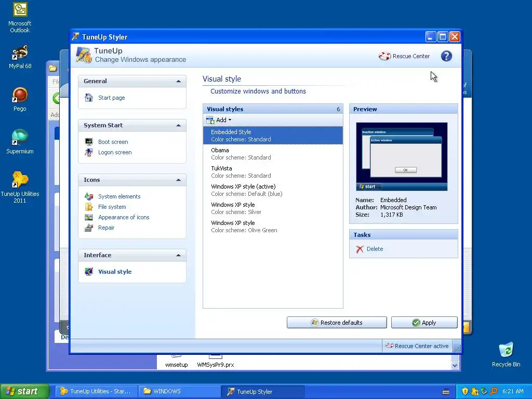The image size is (532, 399).
Task: Click the Start page house icon
Action: pos(88,98)
